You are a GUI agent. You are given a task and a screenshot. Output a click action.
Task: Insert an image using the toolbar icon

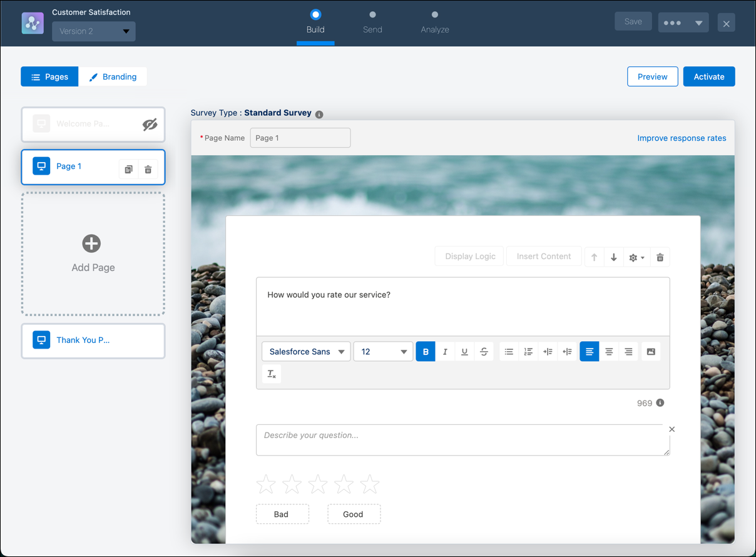pyautogui.click(x=650, y=351)
